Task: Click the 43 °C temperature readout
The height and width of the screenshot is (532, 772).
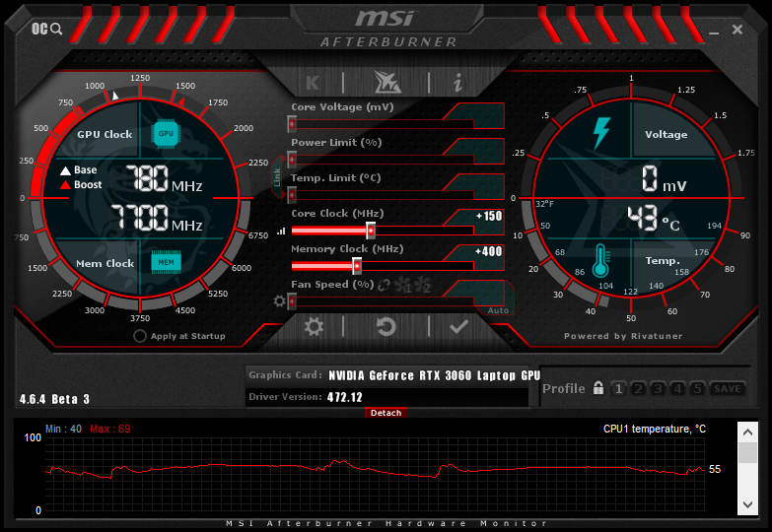Action: pos(654,219)
